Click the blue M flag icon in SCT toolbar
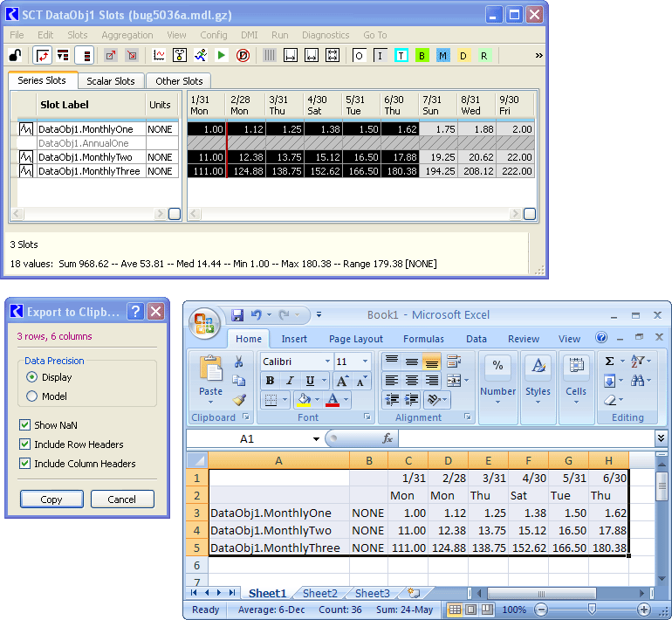Screen dimensions: 672x620 442,56
